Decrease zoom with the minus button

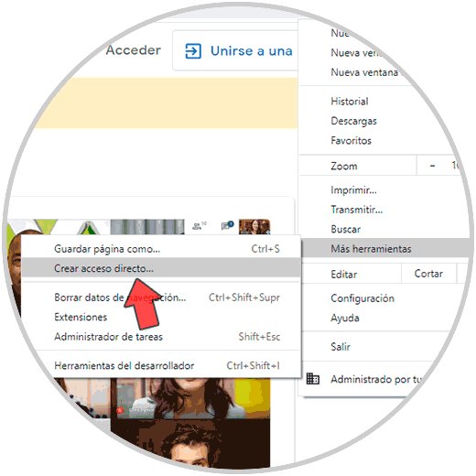(x=432, y=166)
